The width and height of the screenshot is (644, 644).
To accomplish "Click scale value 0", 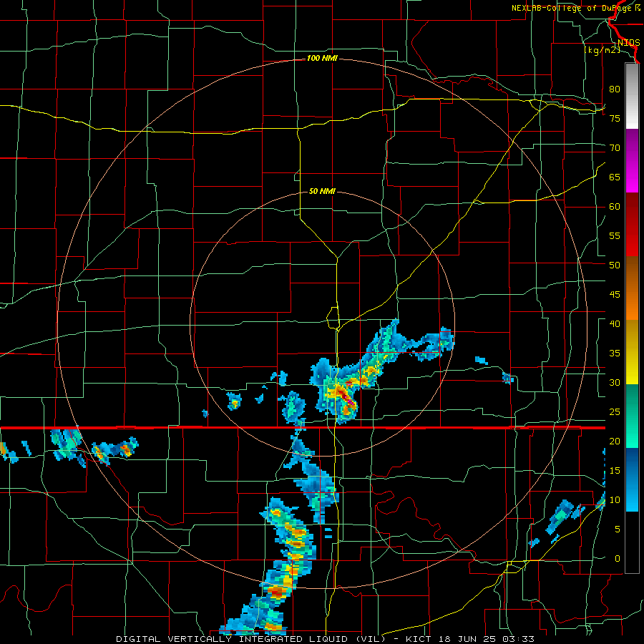I will tap(618, 559).
